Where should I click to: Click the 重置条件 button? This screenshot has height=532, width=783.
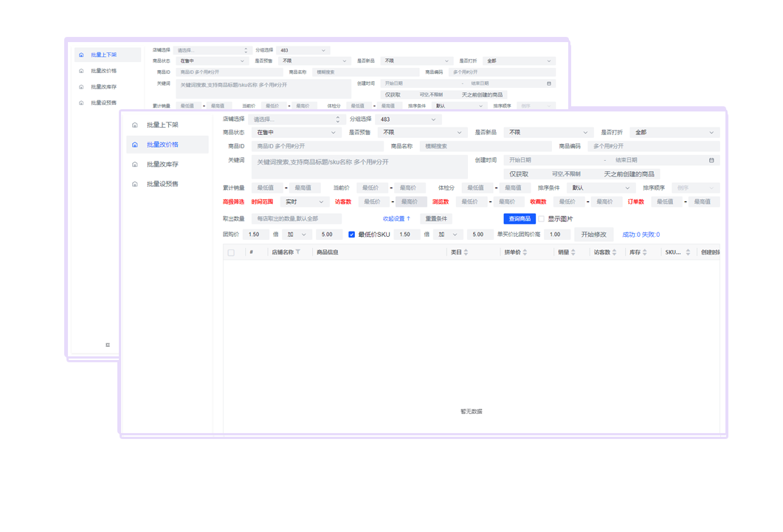click(x=436, y=218)
